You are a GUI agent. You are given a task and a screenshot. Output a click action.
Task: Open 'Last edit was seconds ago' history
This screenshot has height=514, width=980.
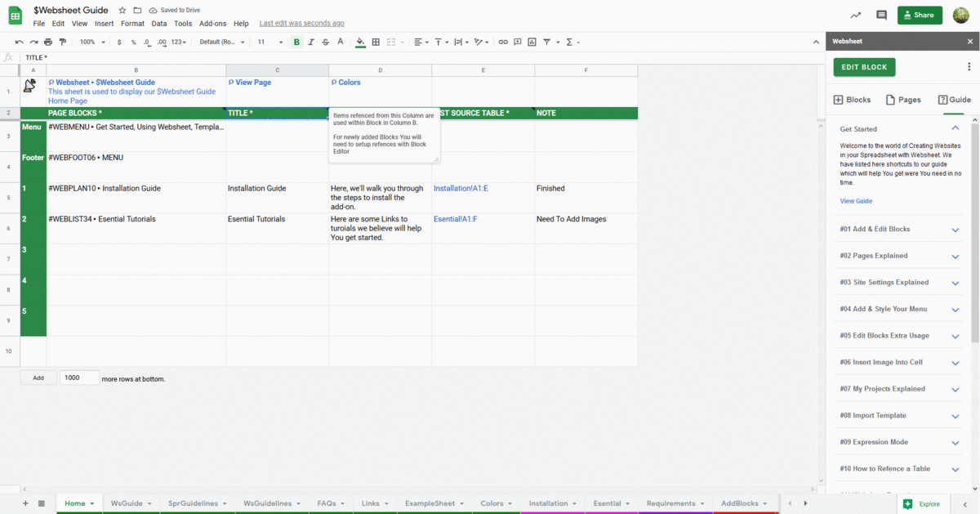click(301, 24)
